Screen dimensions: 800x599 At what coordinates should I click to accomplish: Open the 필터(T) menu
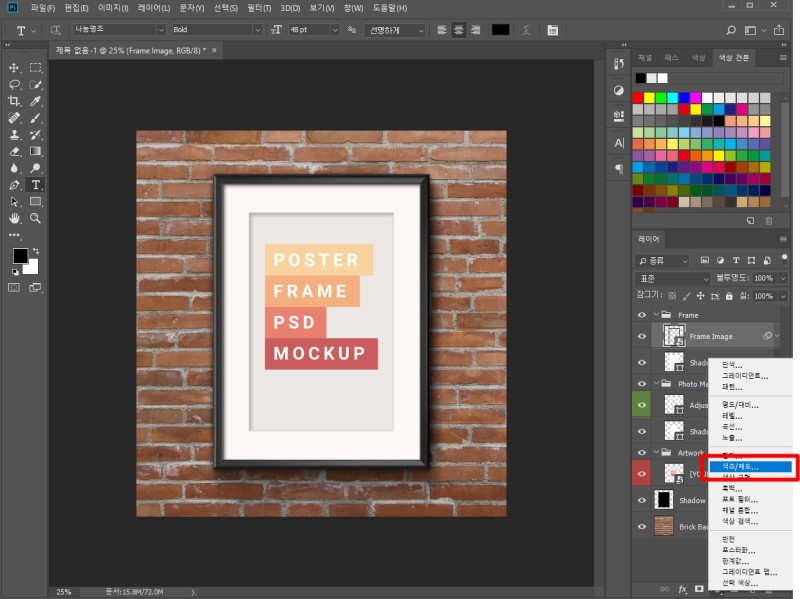coord(263,8)
